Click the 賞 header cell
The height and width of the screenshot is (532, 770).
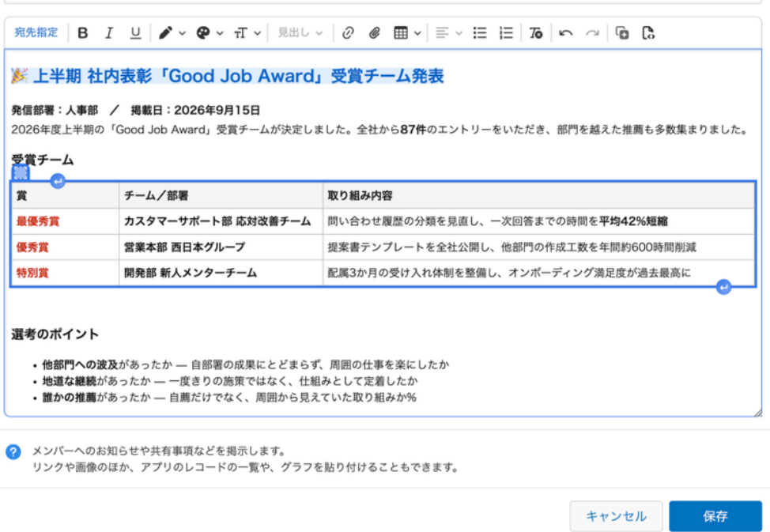(66, 195)
